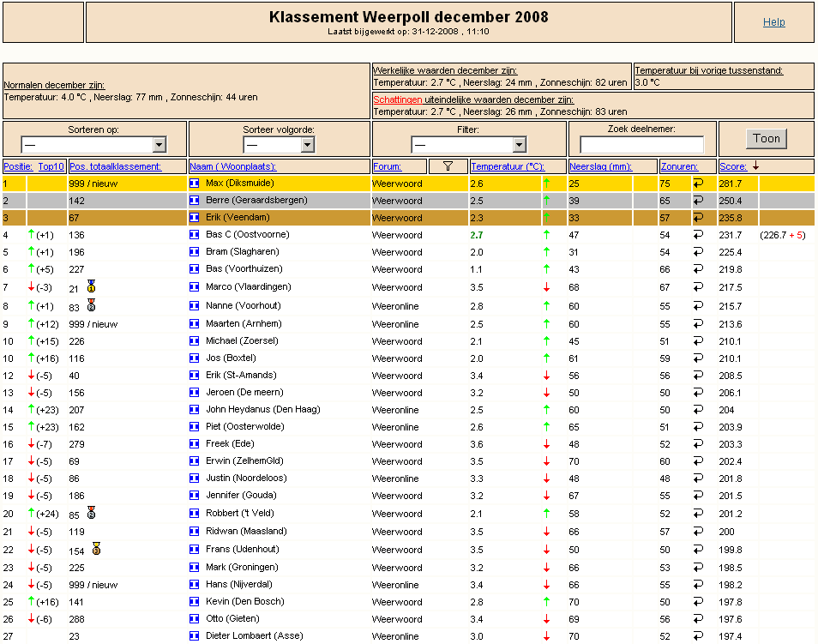Click the down arrow next to Score header
The image size is (818, 644).
755,166
